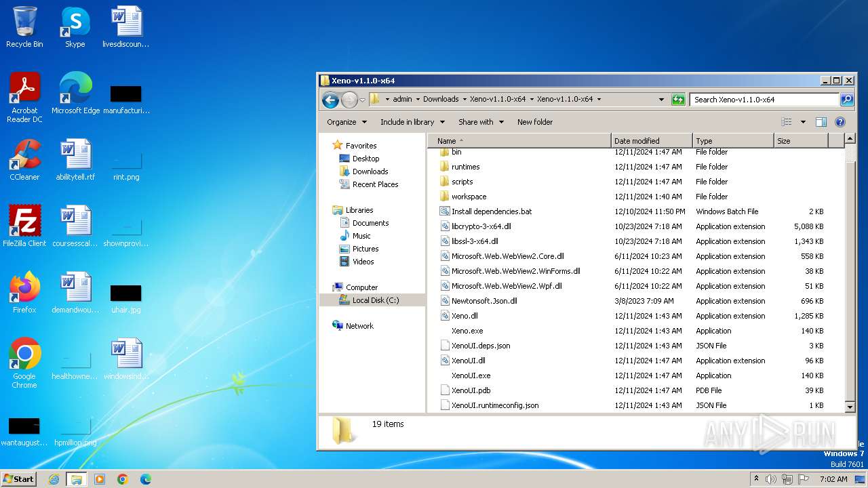
Task: Open the Share with menu
Action: [481, 122]
